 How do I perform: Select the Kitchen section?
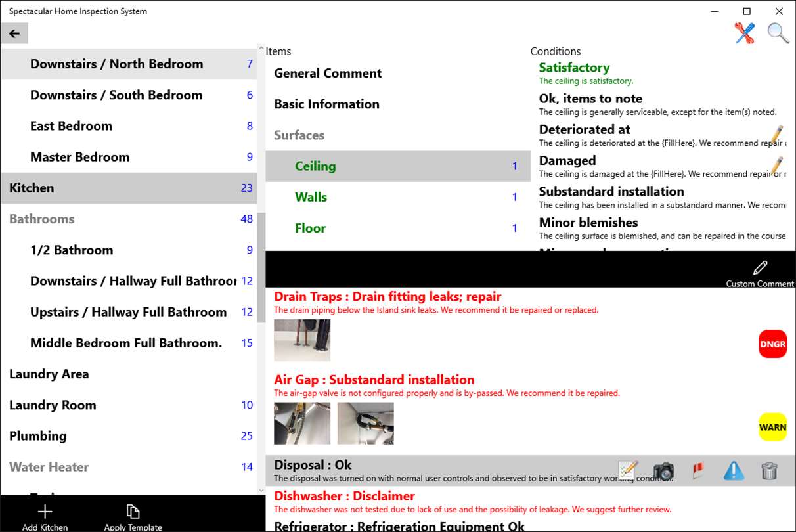point(129,188)
